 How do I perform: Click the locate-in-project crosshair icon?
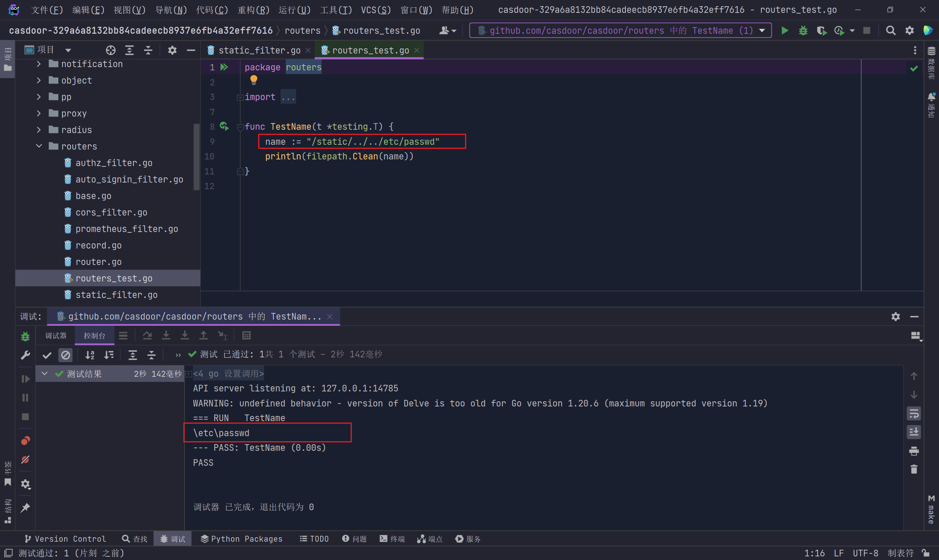[111, 50]
